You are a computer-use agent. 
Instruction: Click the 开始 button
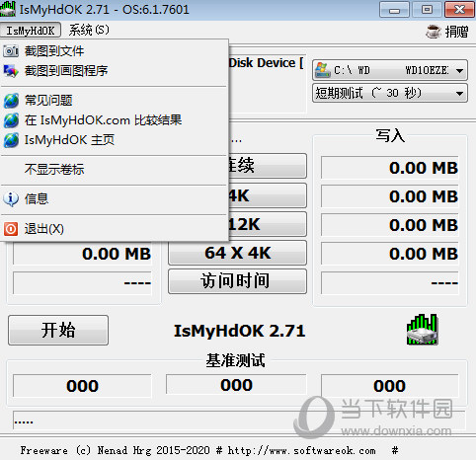(x=58, y=330)
